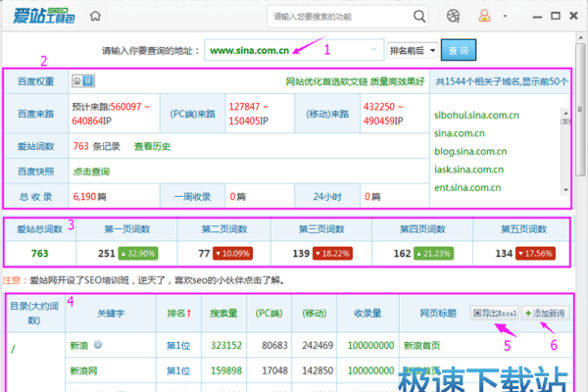This screenshot has width=588, height=392.
Task: Open subdomain ent.sina.com.cn
Action: (467, 187)
